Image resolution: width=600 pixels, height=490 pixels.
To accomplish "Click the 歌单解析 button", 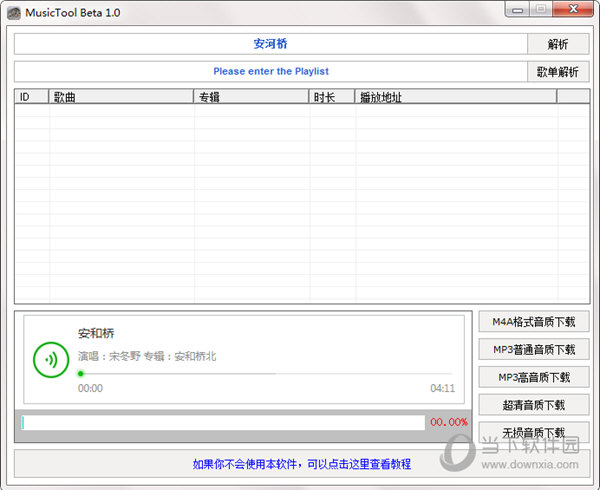I will click(x=557, y=72).
